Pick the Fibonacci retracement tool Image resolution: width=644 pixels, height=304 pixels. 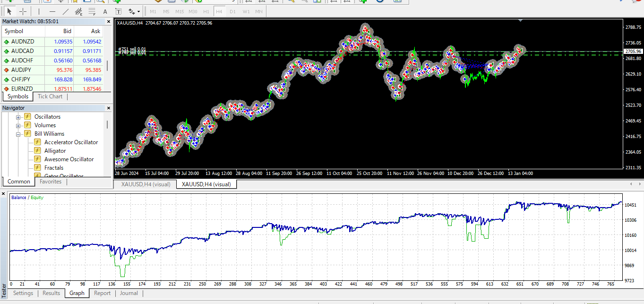coord(92,11)
